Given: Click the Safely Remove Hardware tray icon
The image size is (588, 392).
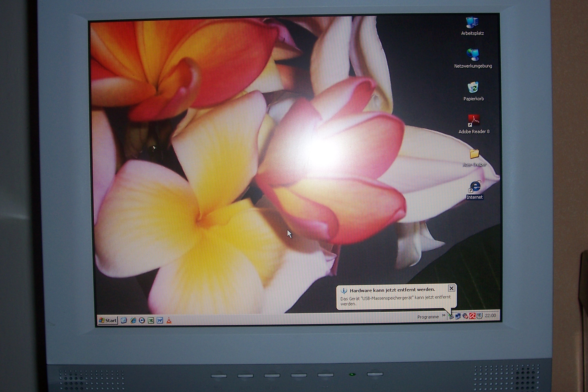Looking at the screenshot, I should coord(451,316).
